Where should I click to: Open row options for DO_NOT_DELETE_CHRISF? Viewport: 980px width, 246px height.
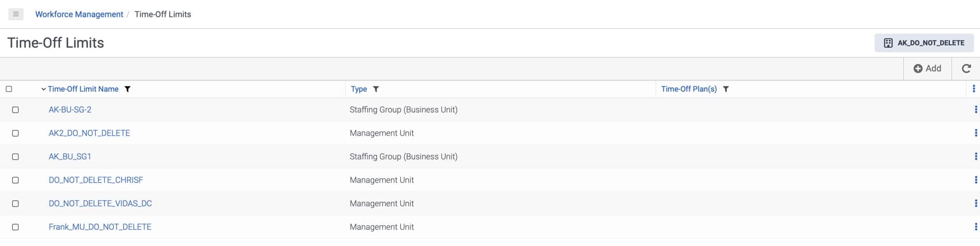975,180
